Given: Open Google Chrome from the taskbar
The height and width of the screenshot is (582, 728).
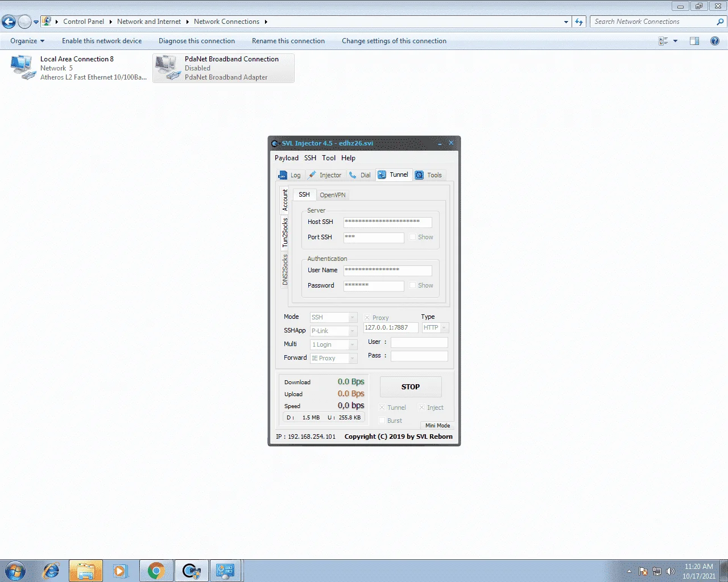Looking at the screenshot, I should click(156, 571).
